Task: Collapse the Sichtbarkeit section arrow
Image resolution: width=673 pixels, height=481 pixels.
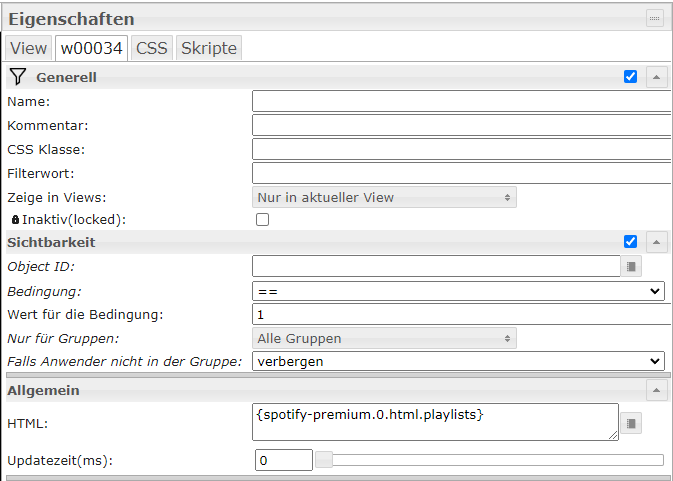Action: pyautogui.click(x=656, y=242)
